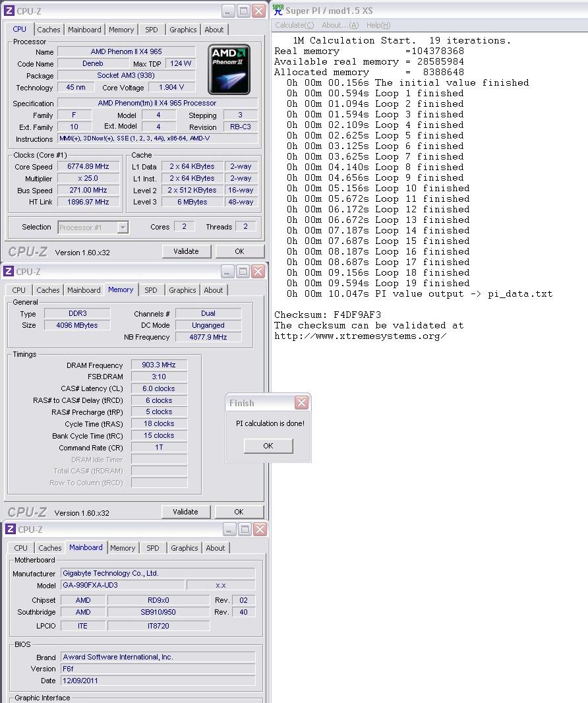Open About tab in top CPU-Z window
This screenshot has height=703, width=588.
coord(214,30)
